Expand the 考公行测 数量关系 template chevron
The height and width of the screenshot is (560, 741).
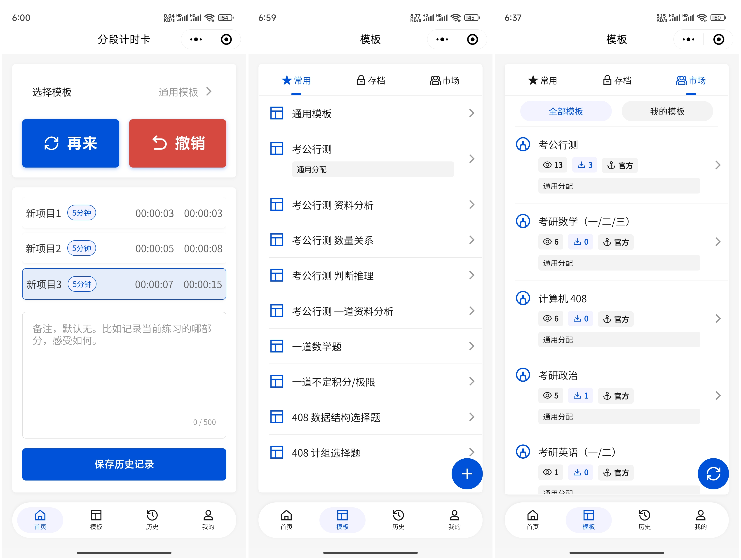471,240
